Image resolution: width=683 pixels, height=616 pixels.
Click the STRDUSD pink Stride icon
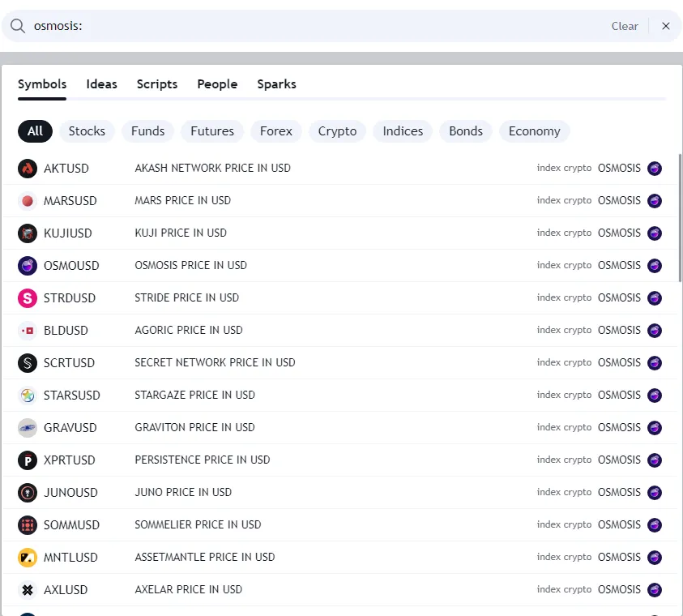coord(28,298)
